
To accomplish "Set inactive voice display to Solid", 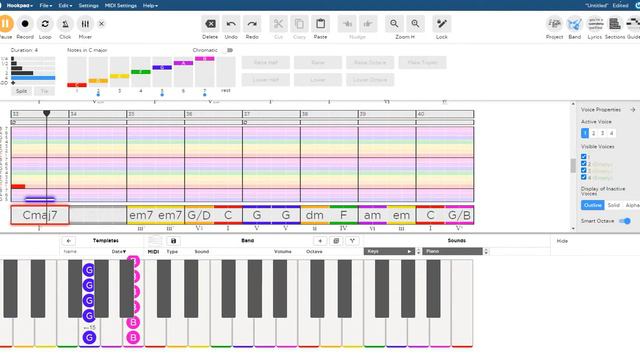I will coord(613,205).
